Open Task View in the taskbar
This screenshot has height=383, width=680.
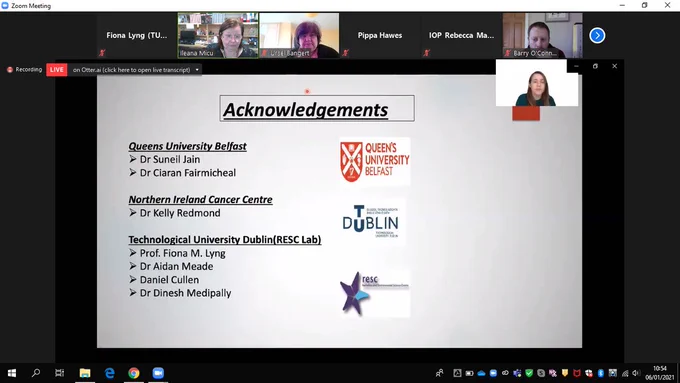(x=59, y=373)
